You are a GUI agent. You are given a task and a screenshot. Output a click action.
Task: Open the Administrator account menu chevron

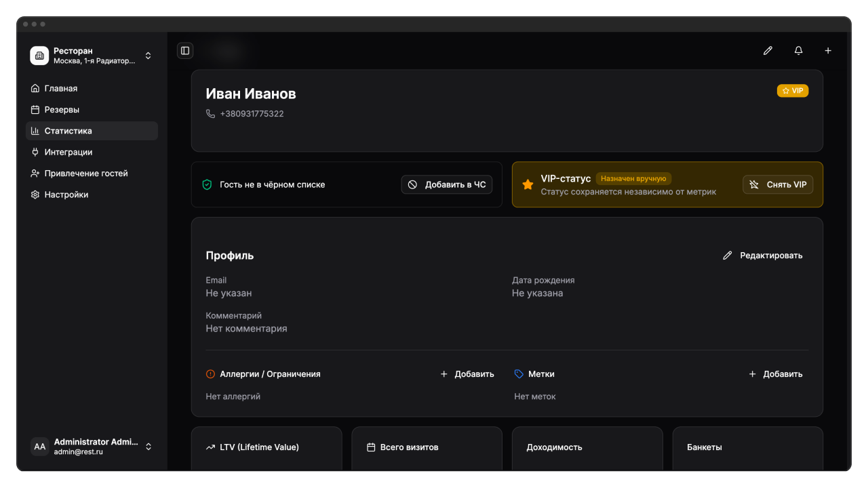pyautogui.click(x=149, y=447)
